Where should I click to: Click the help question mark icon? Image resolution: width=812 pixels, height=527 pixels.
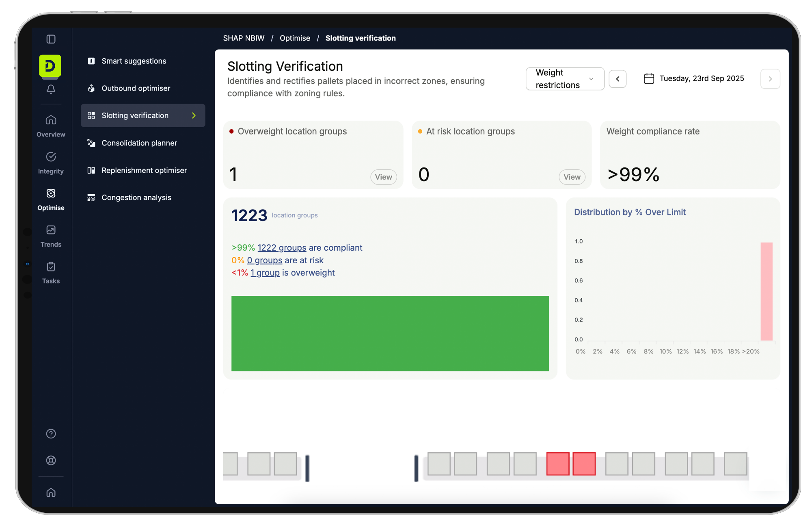[51, 434]
